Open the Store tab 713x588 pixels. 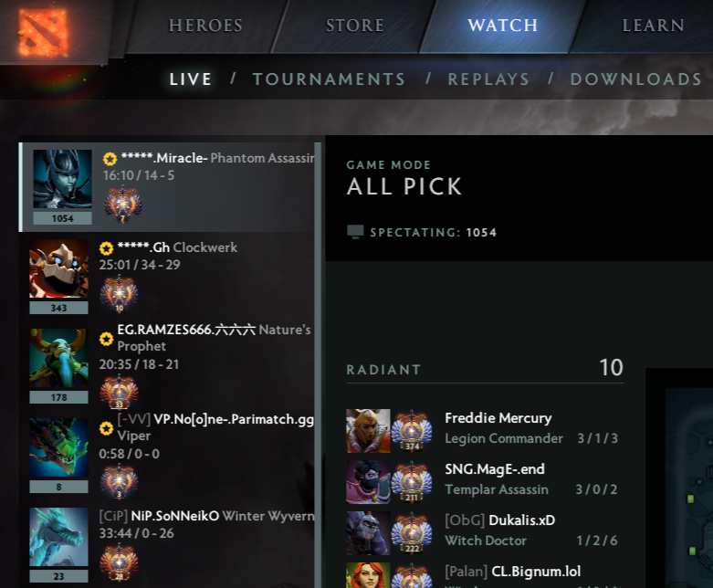[x=355, y=26]
